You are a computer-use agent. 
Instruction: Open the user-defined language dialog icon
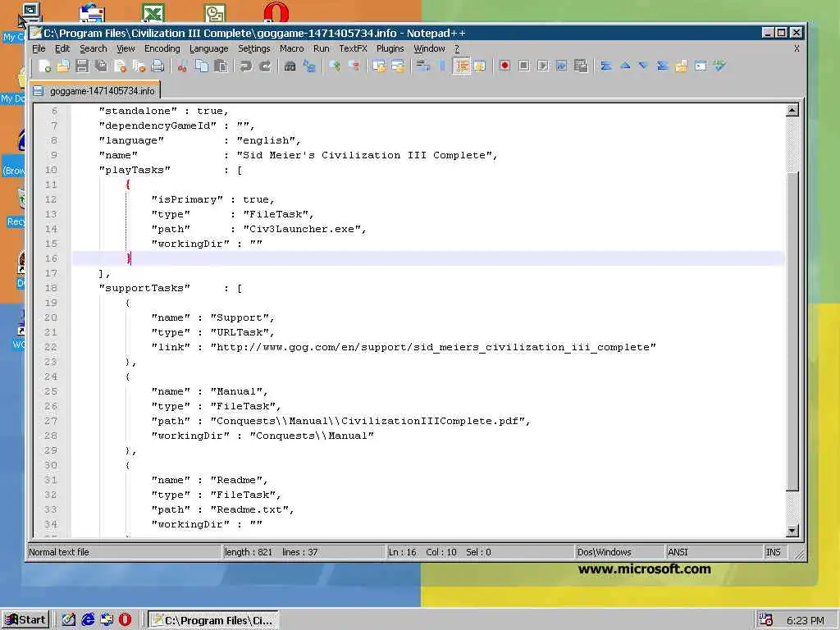[479, 66]
